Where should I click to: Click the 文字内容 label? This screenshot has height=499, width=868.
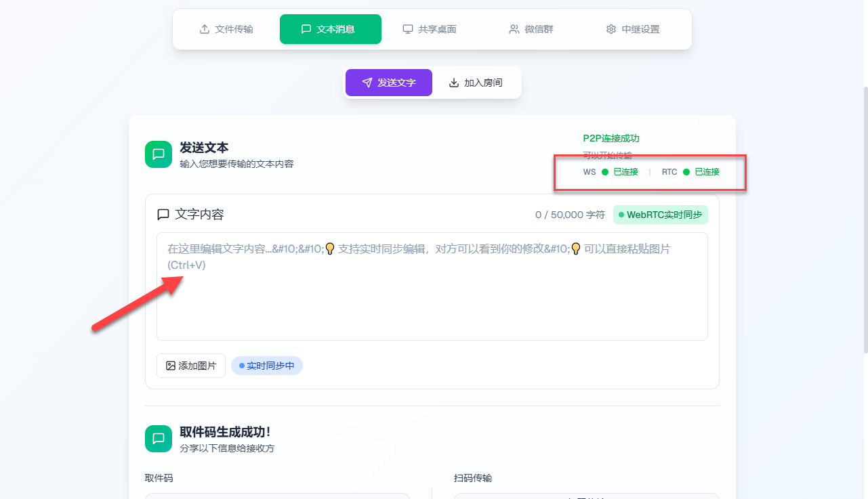pyautogui.click(x=199, y=215)
